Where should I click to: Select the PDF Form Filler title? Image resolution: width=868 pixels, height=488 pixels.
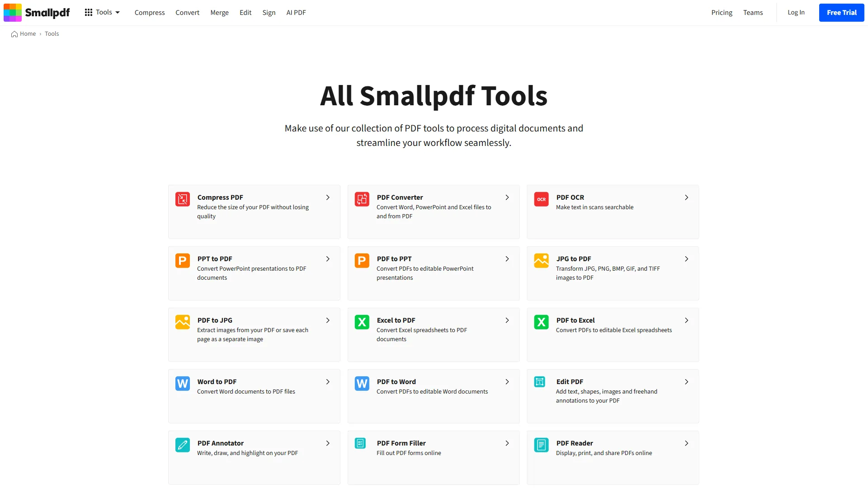pos(401,443)
